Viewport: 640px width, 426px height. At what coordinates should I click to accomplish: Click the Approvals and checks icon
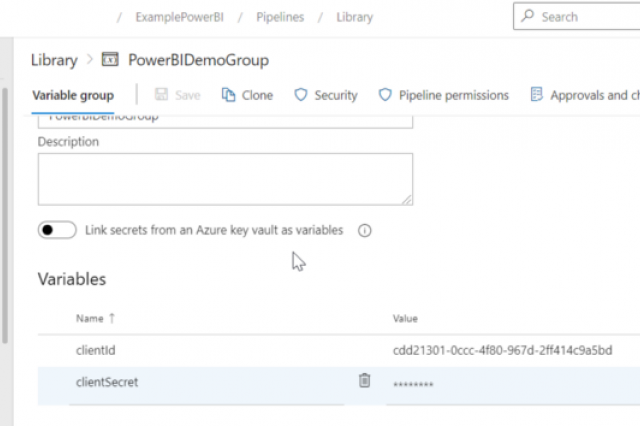tap(536, 94)
